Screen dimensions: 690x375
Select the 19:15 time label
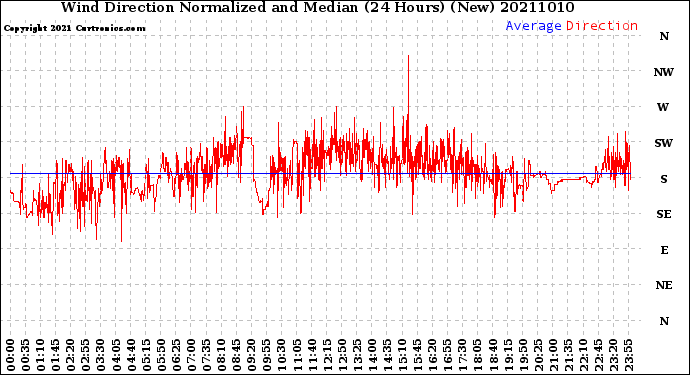point(508,355)
